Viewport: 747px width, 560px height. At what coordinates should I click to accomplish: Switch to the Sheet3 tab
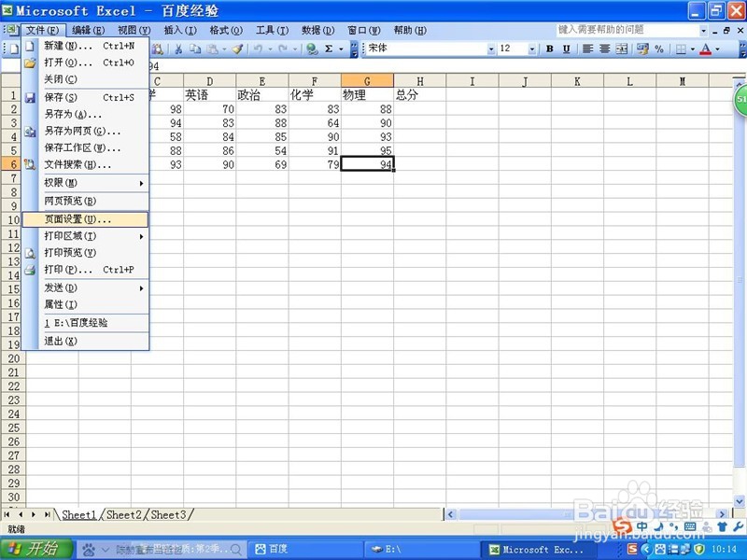pyautogui.click(x=168, y=515)
